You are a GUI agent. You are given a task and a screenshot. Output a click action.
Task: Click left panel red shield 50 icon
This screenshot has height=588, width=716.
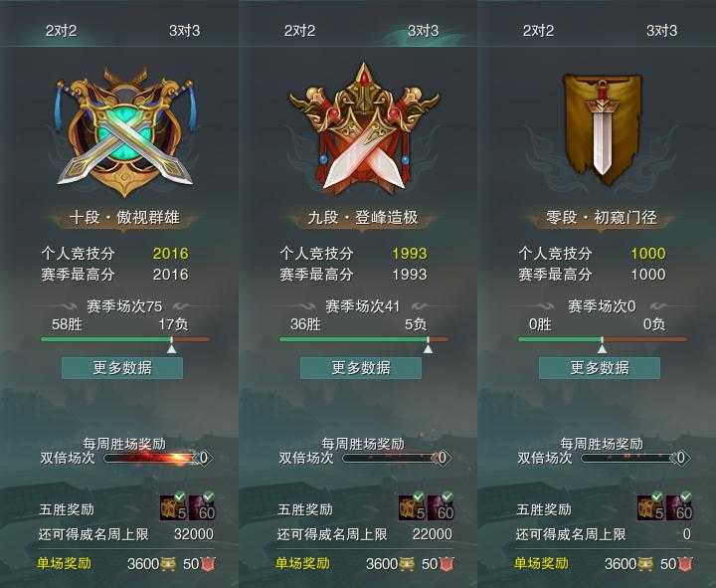coord(208,564)
